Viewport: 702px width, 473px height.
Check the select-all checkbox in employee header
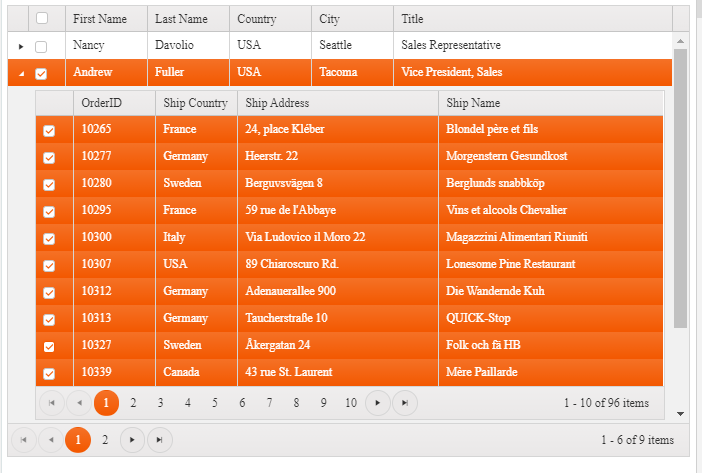click(x=41, y=19)
